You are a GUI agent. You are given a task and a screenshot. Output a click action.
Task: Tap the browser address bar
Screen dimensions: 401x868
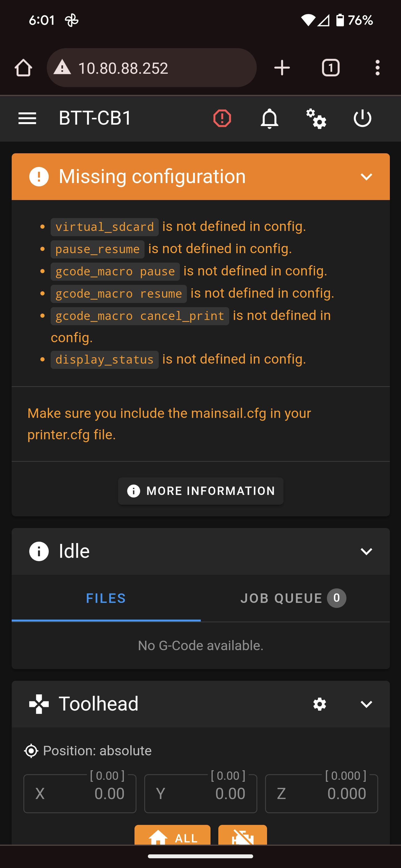(x=152, y=68)
